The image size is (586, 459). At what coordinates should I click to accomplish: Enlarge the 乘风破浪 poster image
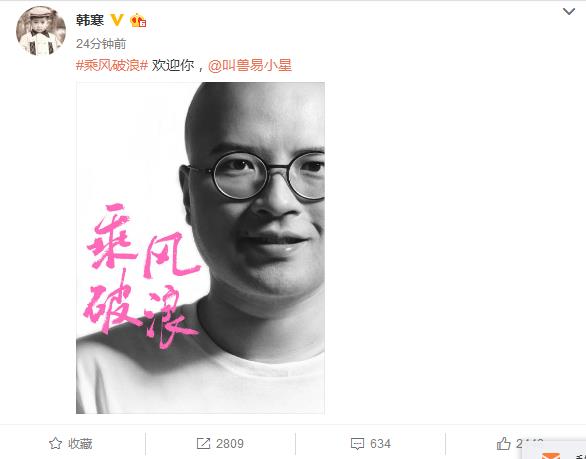(200, 248)
